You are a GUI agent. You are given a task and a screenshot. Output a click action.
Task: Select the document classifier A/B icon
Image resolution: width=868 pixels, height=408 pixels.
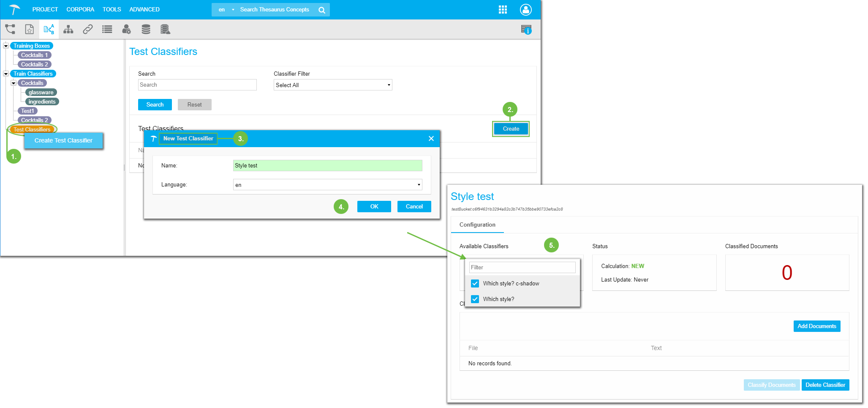pos(49,29)
